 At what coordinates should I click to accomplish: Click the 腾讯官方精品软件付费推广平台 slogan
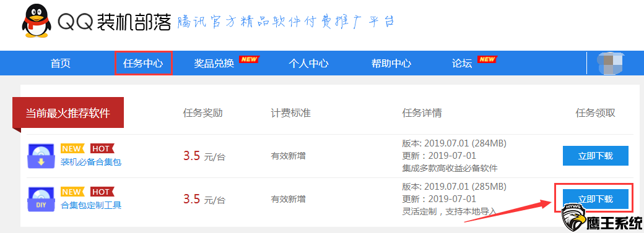[286, 21]
